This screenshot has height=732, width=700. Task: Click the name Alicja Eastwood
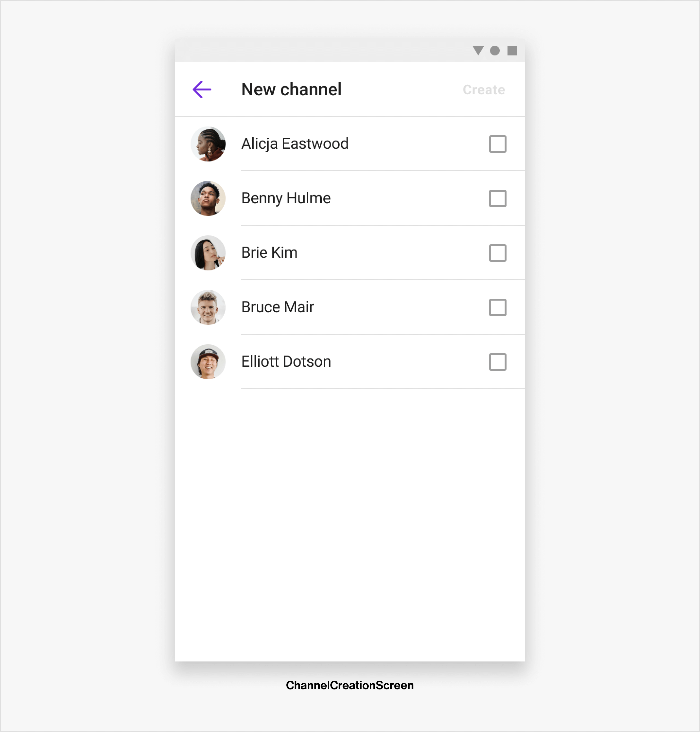point(295,144)
